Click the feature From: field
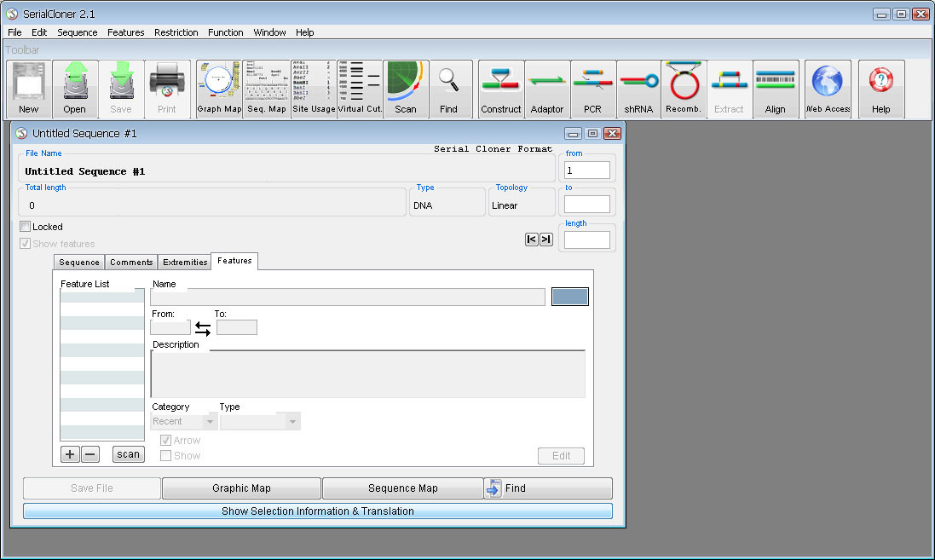The image size is (935, 560). pyautogui.click(x=170, y=327)
